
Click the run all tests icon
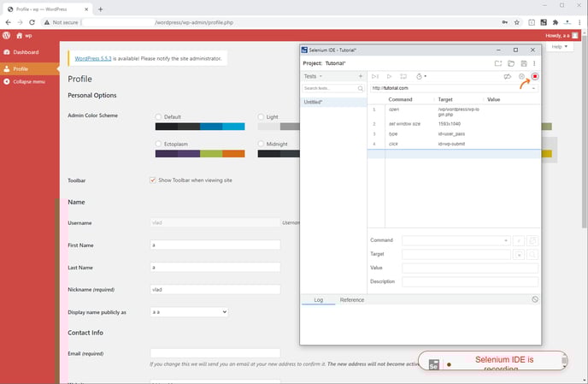tap(375, 77)
